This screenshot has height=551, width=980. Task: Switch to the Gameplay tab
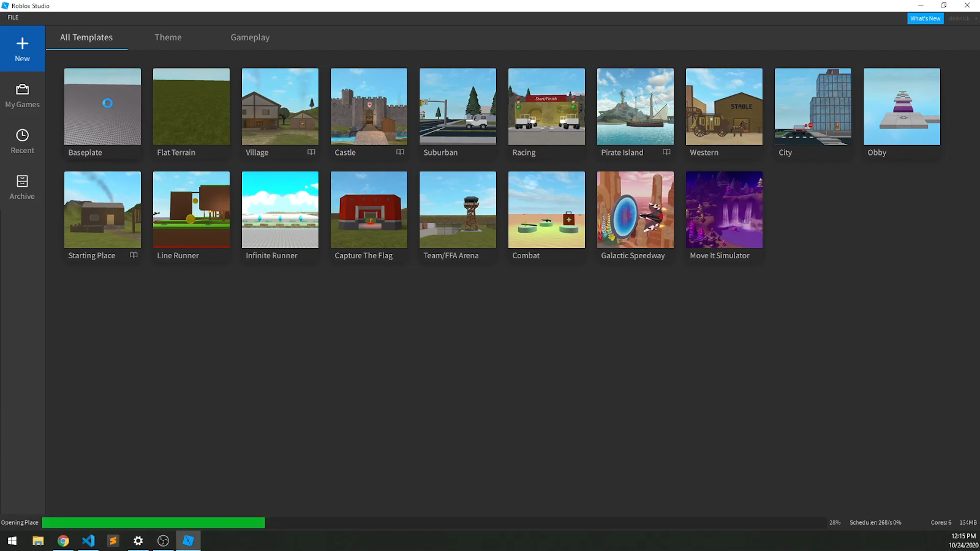pyautogui.click(x=249, y=37)
